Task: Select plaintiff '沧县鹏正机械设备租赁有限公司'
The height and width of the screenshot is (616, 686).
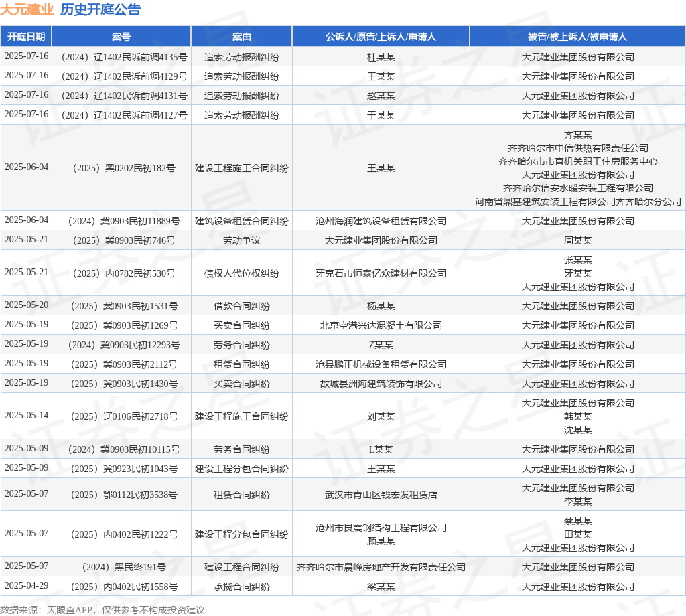Action: pos(381,364)
